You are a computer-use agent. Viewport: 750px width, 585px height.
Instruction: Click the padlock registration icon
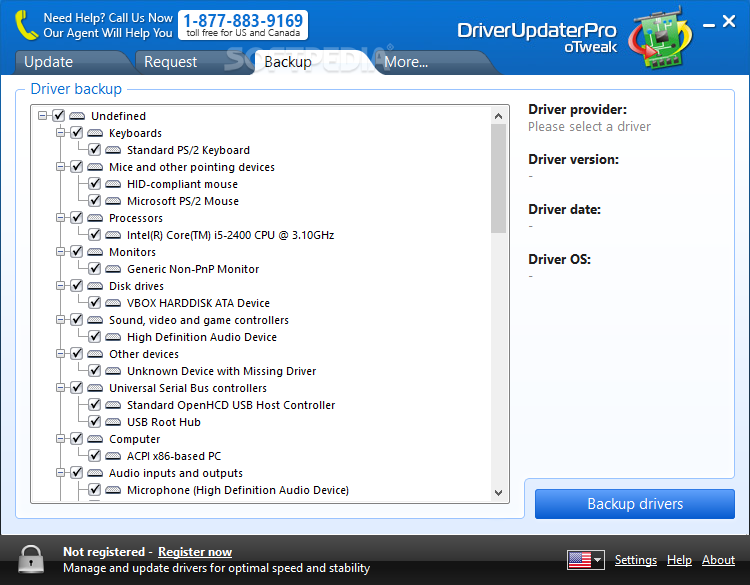[x=31, y=559]
